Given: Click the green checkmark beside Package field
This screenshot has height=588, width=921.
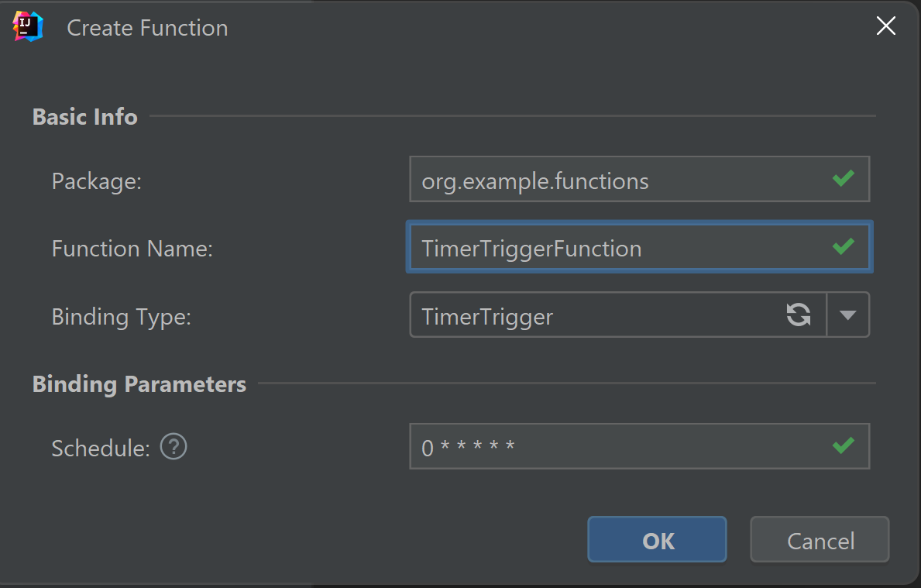Looking at the screenshot, I should tap(844, 179).
